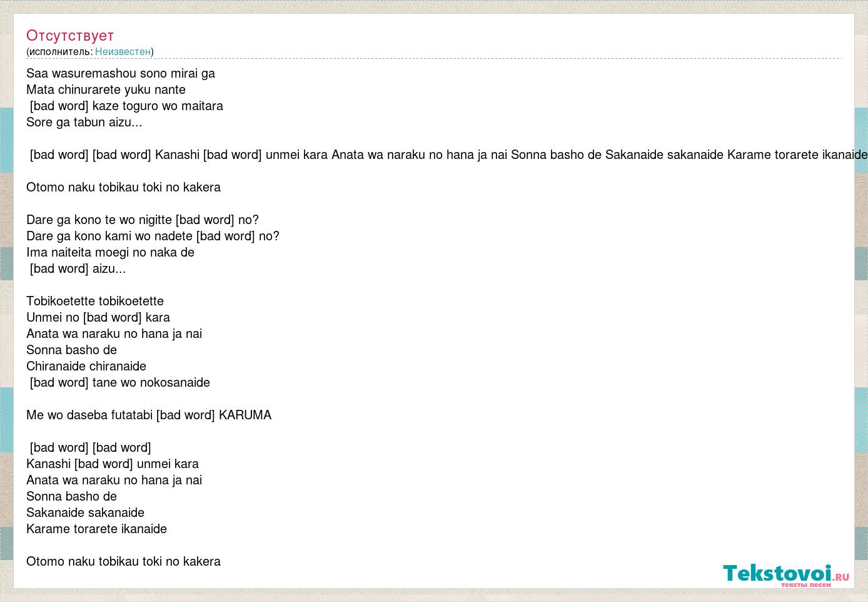Click the line Tobikoetette tobikoetette

point(95,301)
